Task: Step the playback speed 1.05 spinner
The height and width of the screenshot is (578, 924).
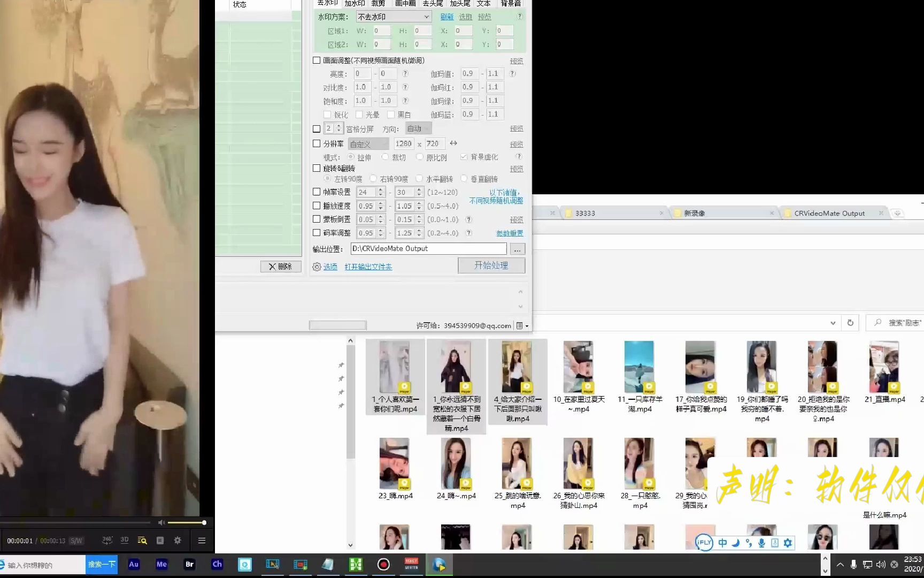Action: (419, 206)
